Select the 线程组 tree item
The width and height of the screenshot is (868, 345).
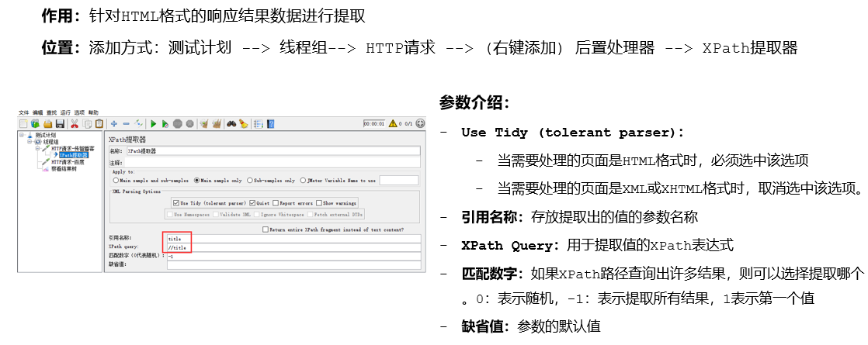[x=51, y=142]
